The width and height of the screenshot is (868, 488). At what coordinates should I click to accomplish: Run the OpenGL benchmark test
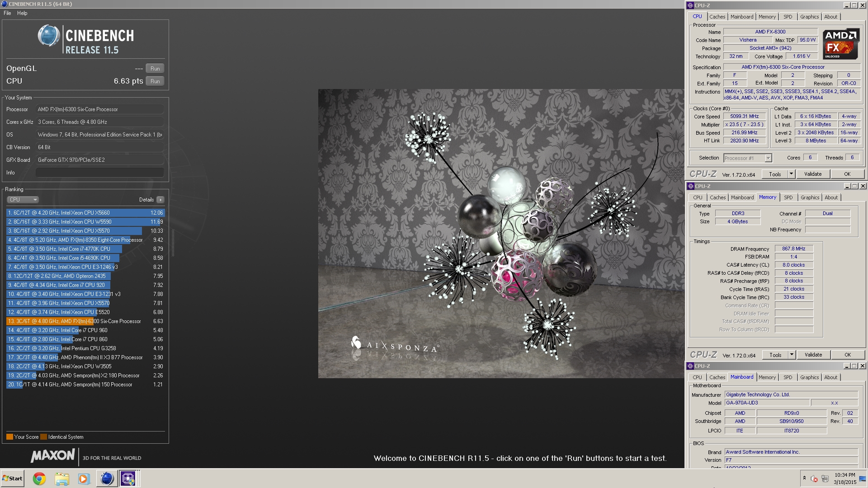coord(155,69)
